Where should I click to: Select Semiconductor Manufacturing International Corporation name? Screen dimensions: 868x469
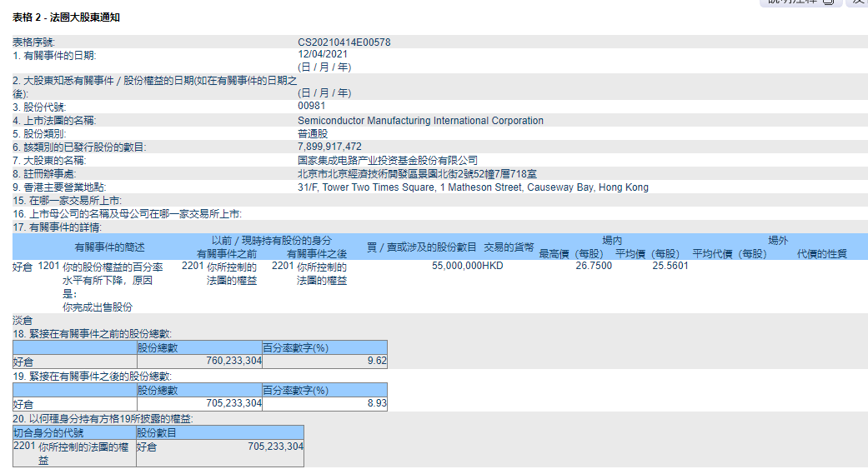tap(421, 121)
